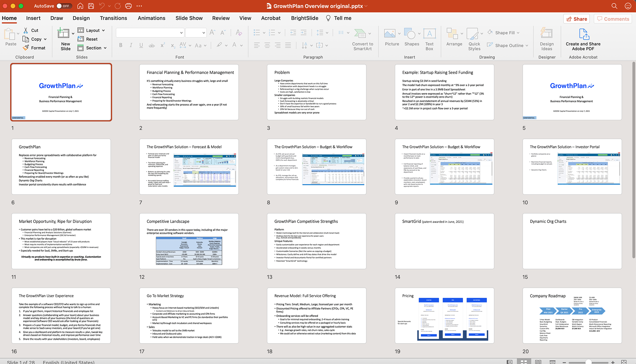Click the Numbering list icon
Screen dimensions: 636x364
pos(272,32)
